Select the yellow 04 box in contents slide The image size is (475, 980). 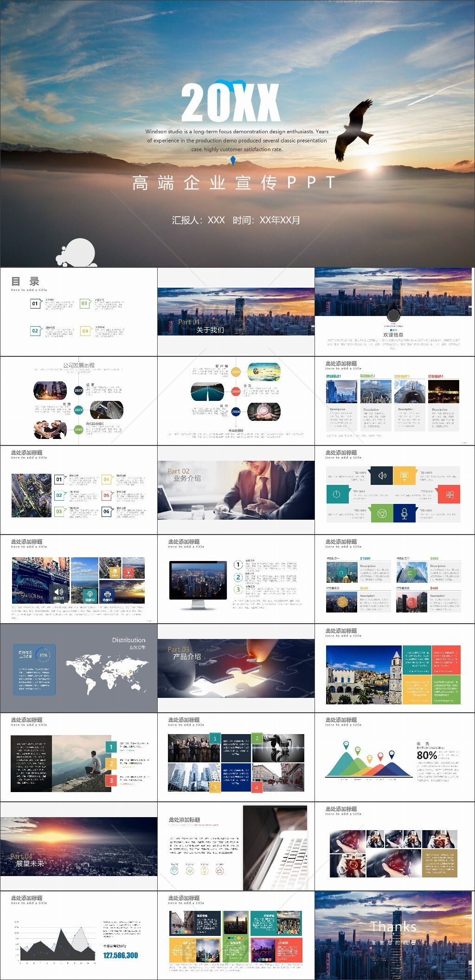coord(85,331)
